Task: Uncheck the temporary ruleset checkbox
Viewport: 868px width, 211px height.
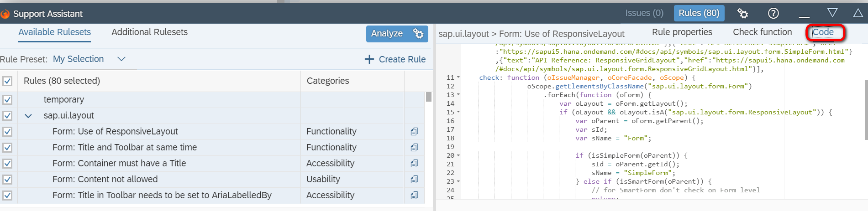Action: 7,100
